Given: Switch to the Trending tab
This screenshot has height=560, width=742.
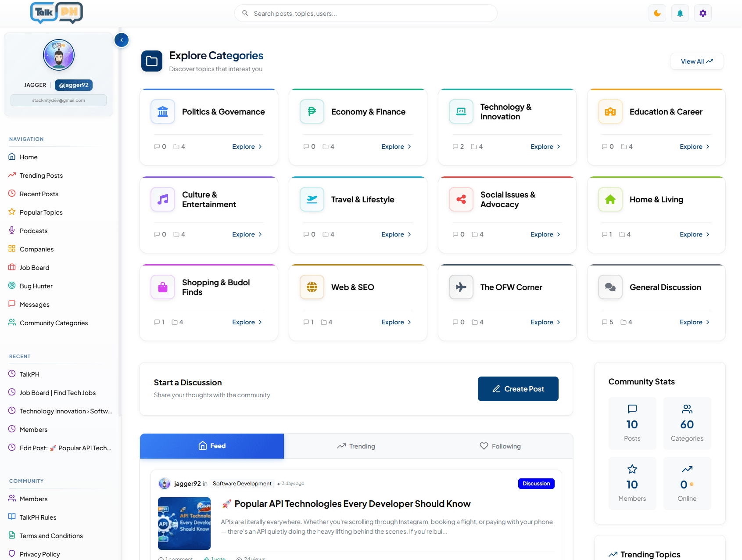Looking at the screenshot, I should click(356, 446).
